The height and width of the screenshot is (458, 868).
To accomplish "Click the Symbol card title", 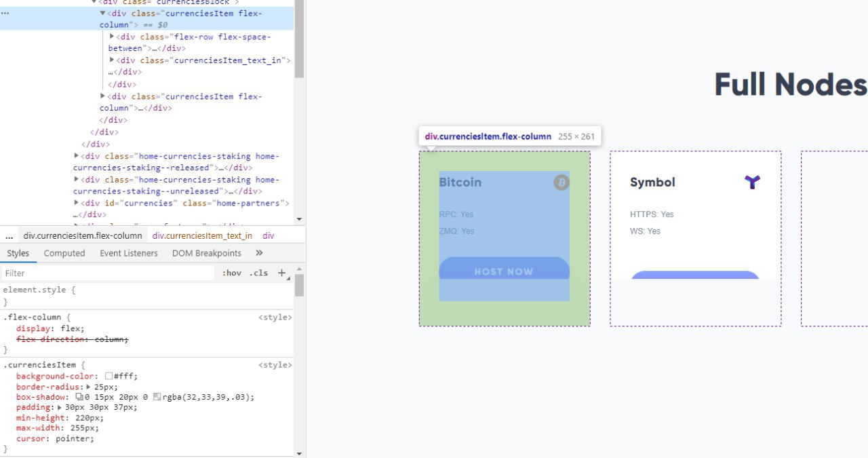I will [x=652, y=182].
